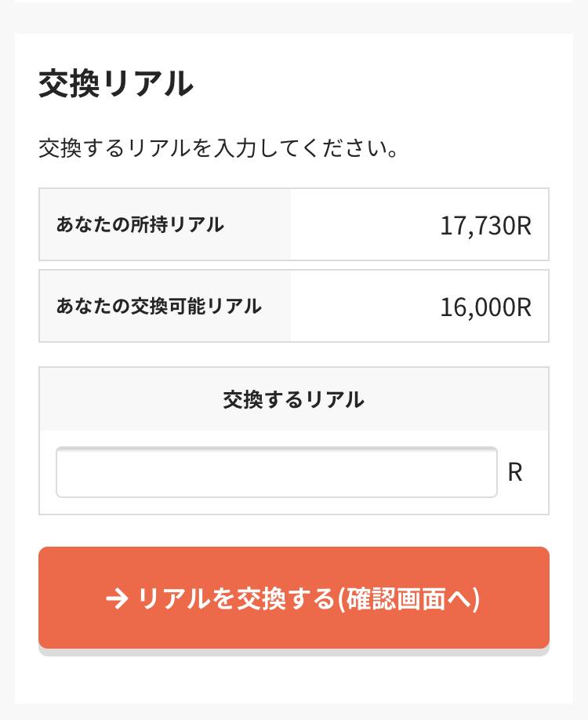Select the 17,730R balance value
This screenshot has width=588, height=720.
pos(485,226)
